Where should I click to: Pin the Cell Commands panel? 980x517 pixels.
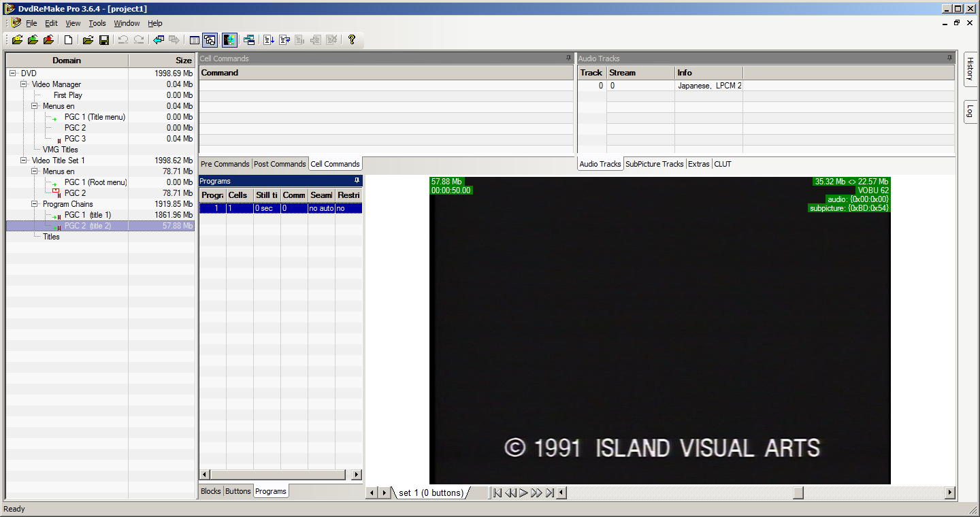pyautogui.click(x=568, y=59)
